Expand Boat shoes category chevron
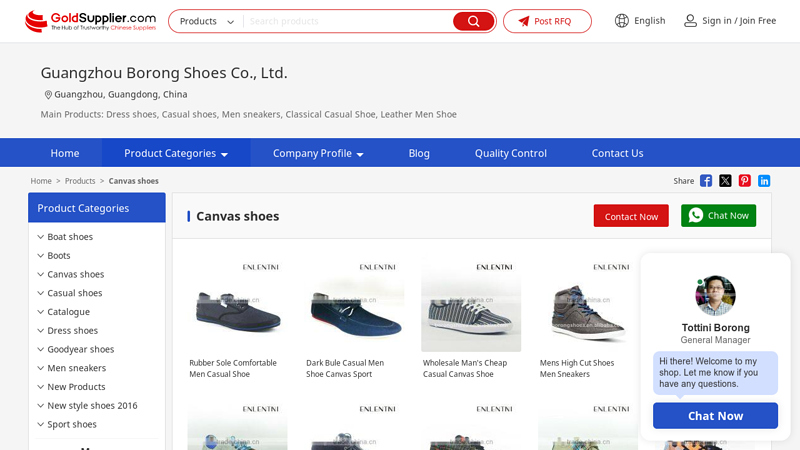800x450 pixels. pyautogui.click(x=41, y=237)
